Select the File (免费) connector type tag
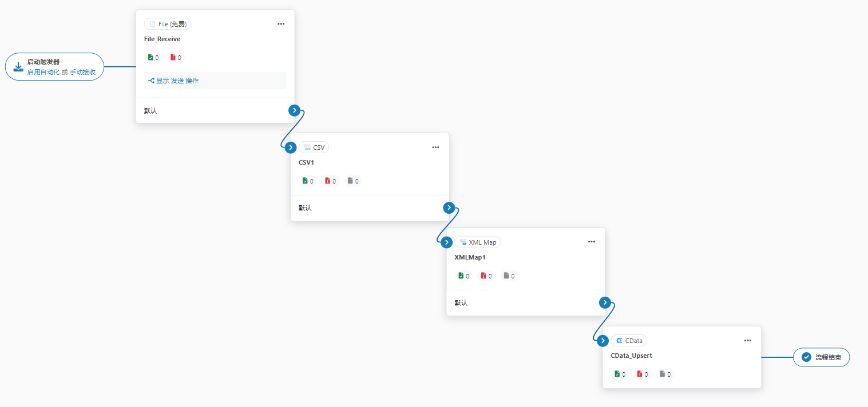 (168, 24)
